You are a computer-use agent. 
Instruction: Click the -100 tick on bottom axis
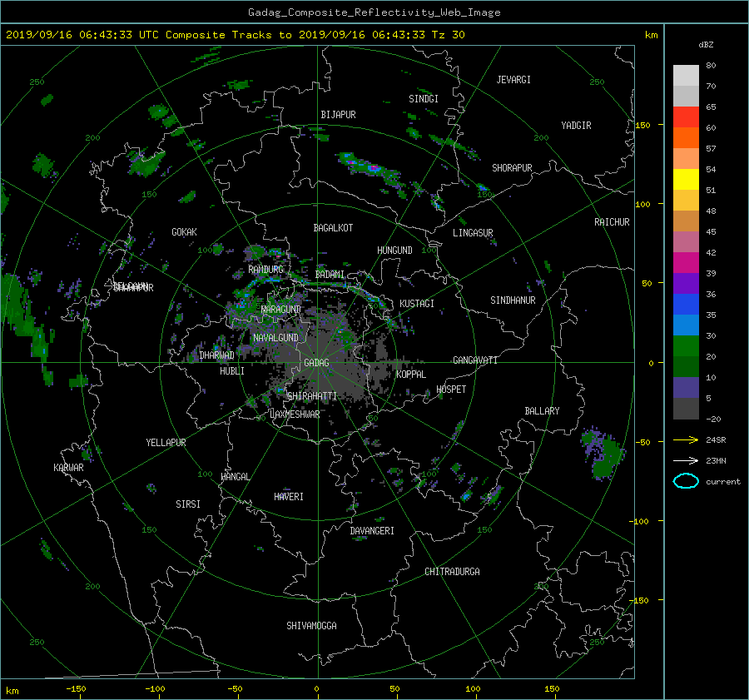[x=155, y=689]
